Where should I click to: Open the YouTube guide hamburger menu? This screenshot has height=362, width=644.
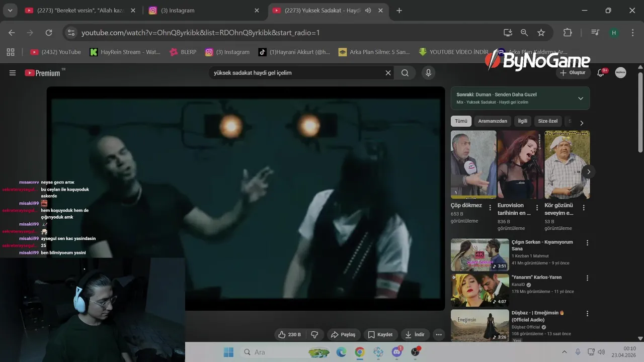click(x=13, y=73)
